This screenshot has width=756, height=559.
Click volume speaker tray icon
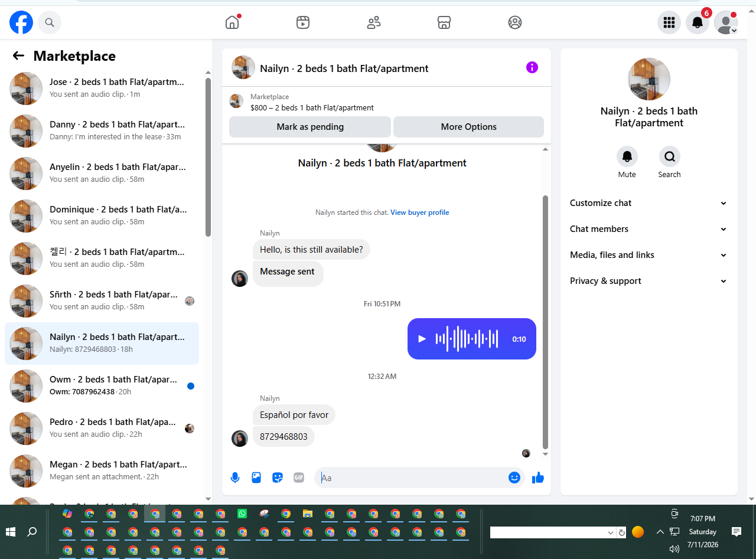point(674,549)
